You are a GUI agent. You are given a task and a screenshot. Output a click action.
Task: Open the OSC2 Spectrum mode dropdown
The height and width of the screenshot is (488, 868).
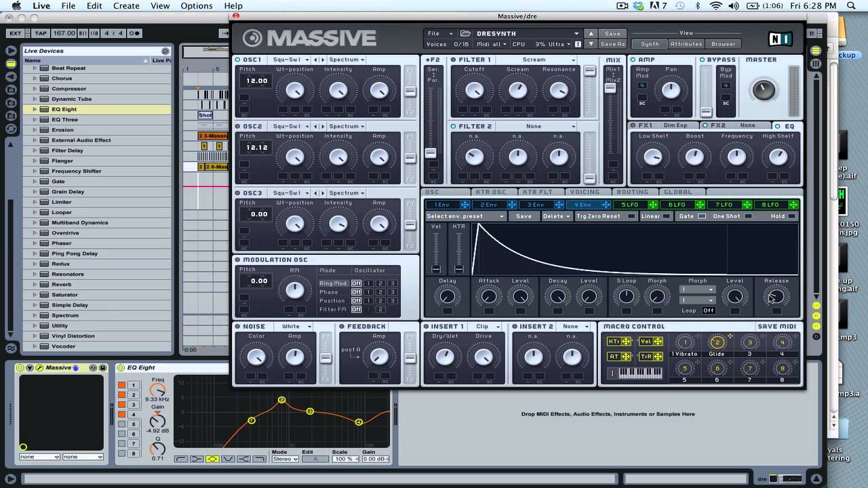tap(347, 126)
